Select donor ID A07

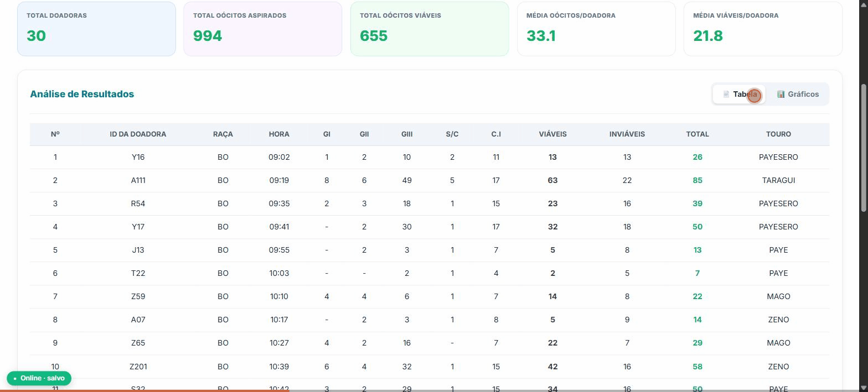point(138,320)
